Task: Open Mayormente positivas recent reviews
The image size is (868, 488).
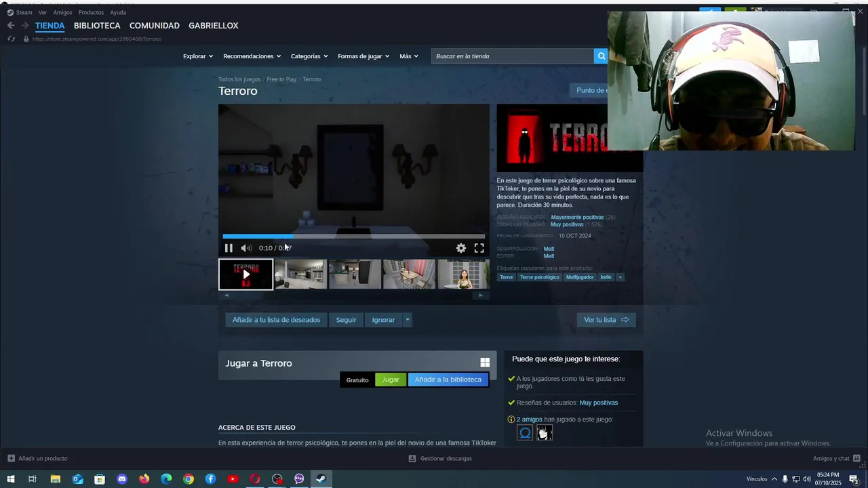Action: (x=578, y=218)
